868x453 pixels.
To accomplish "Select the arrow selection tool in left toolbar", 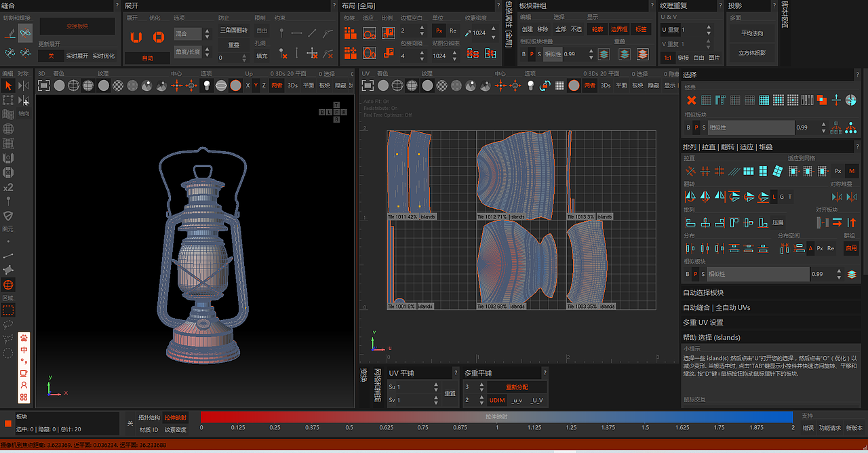I will coord(8,85).
